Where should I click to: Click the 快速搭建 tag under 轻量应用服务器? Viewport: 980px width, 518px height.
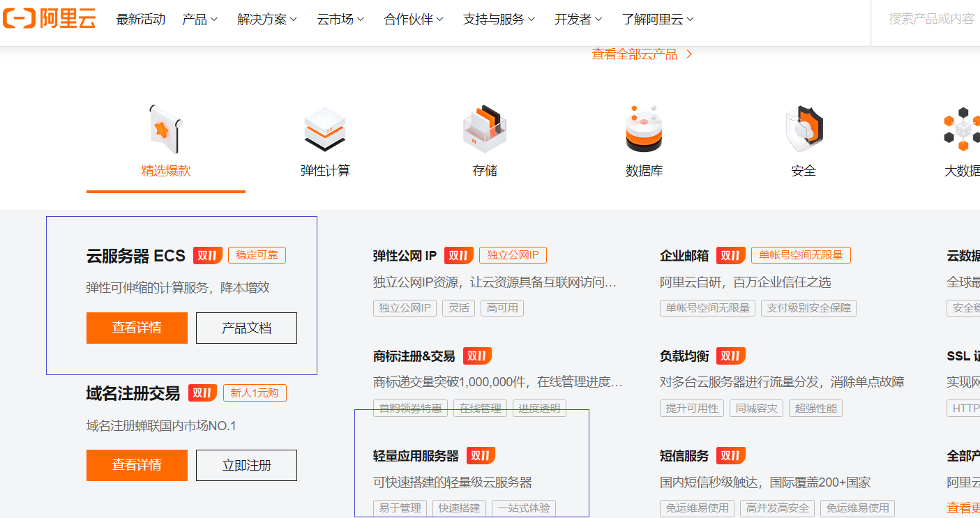point(458,508)
